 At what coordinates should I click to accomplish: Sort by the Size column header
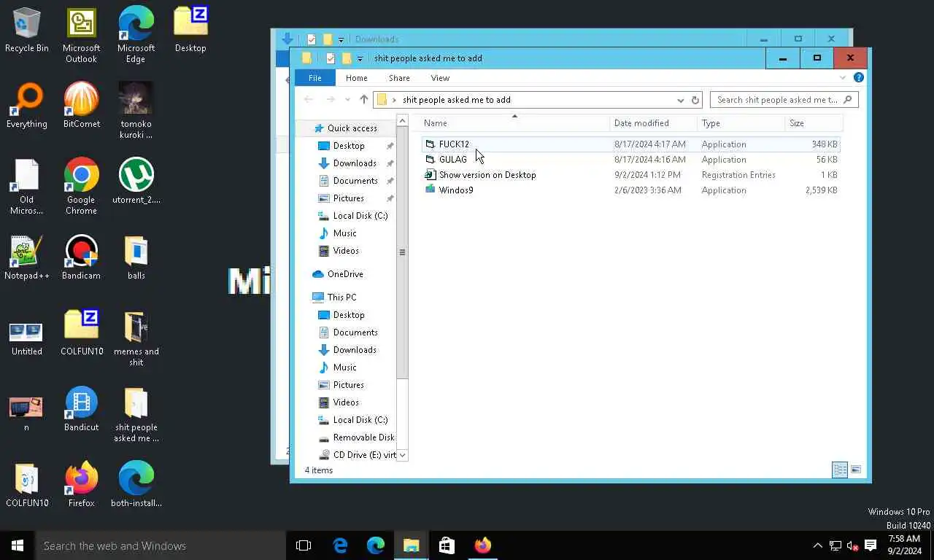(814, 123)
